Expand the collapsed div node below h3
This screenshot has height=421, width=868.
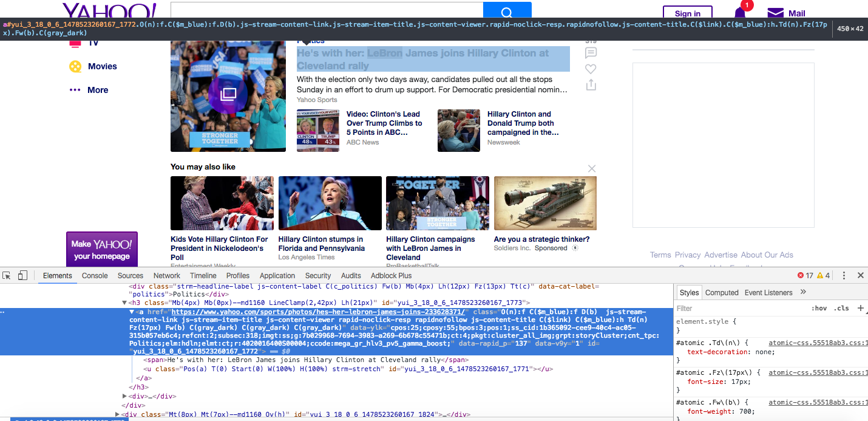pos(124,396)
